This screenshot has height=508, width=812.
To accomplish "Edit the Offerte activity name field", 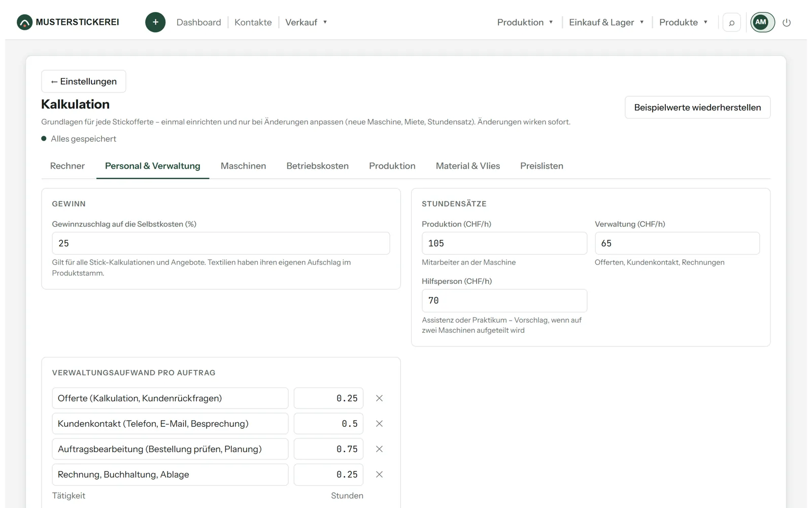I will click(x=170, y=398).
